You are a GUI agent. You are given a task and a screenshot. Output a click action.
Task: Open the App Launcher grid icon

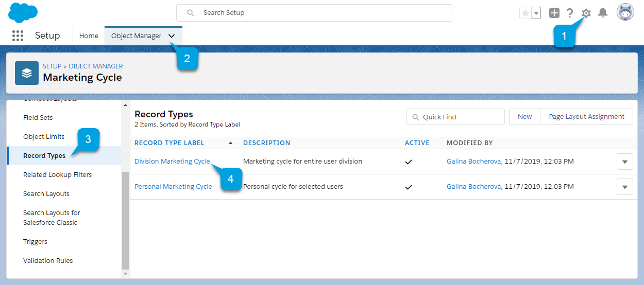coord(18,35)
